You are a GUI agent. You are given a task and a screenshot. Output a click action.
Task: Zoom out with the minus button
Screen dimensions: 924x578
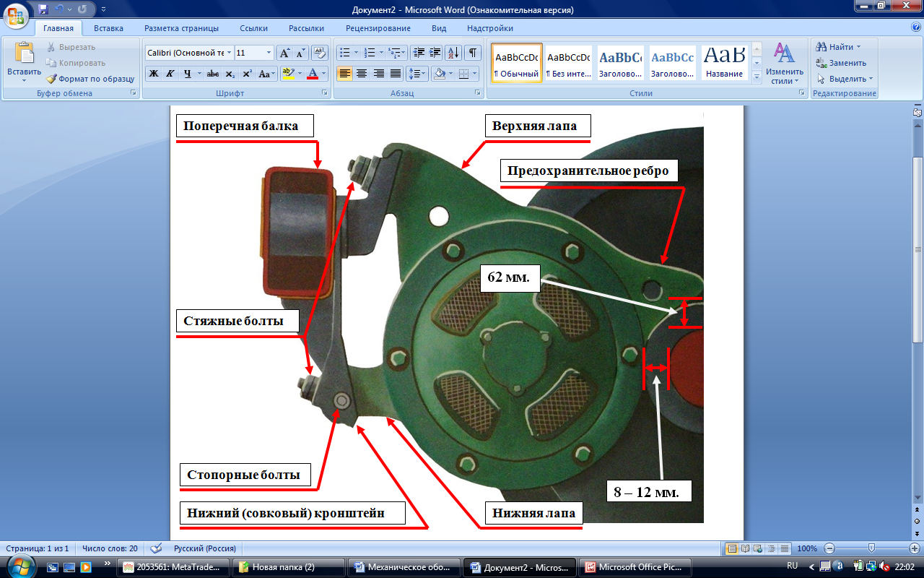point(830,548)
